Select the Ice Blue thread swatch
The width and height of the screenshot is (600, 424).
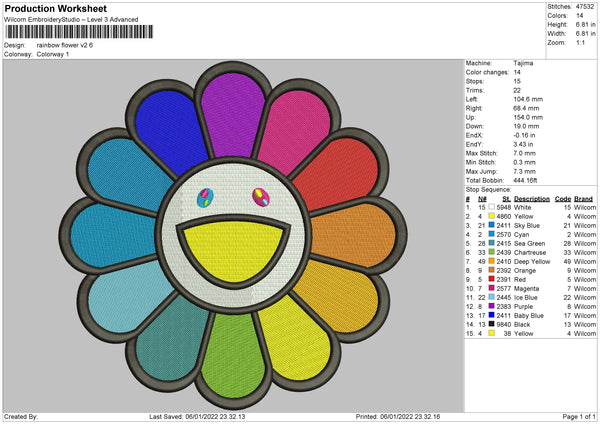(491, 297)
